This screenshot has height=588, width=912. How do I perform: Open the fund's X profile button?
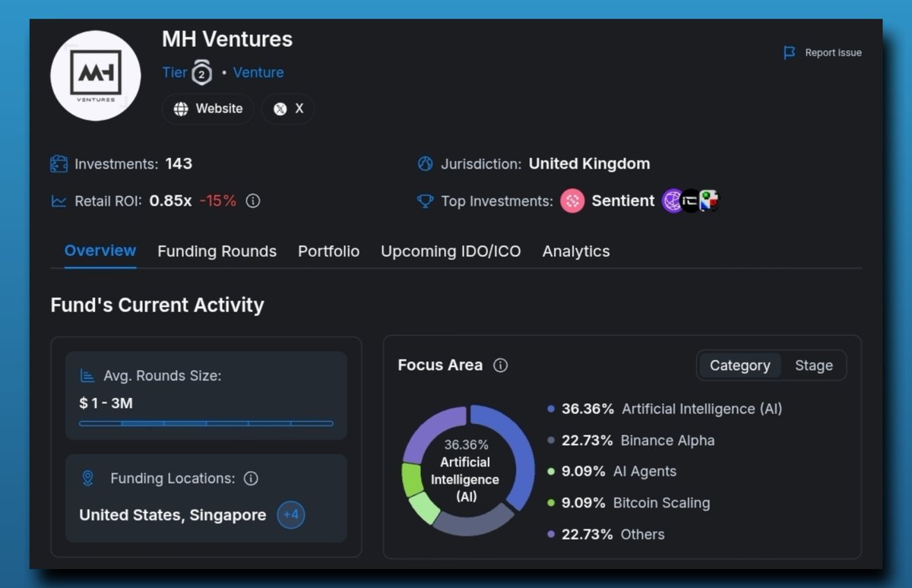288,109
